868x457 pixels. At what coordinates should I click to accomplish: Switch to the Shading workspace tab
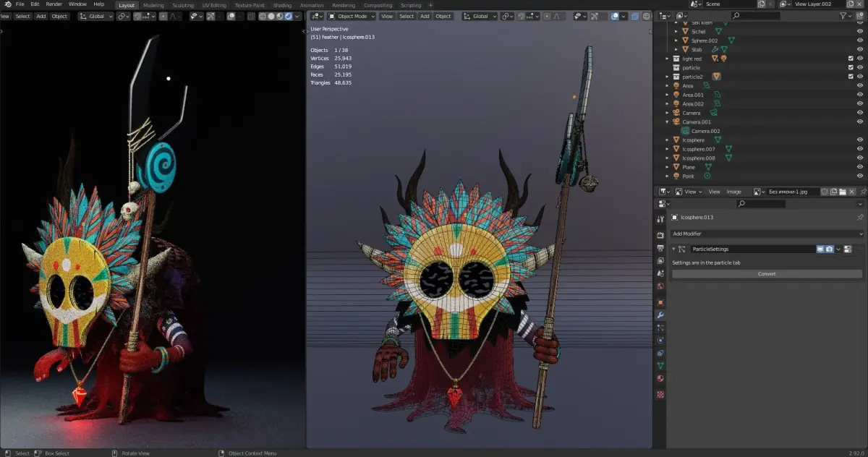point(282,5)
